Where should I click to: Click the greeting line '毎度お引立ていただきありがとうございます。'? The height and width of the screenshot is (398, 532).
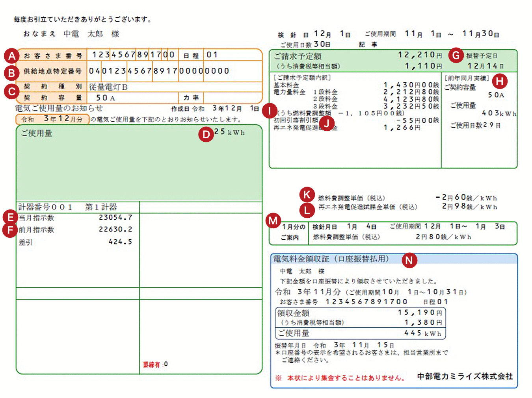coord(83,19)
